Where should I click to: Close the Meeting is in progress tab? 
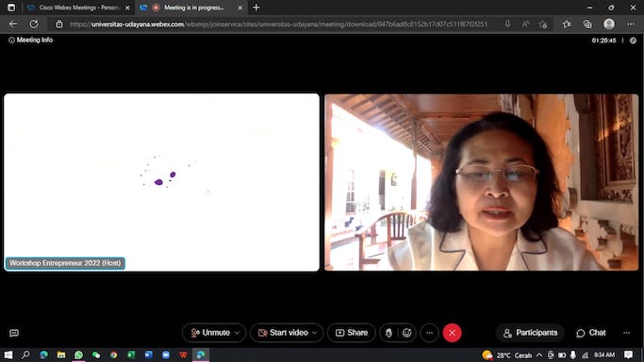[x=240, y=8]
